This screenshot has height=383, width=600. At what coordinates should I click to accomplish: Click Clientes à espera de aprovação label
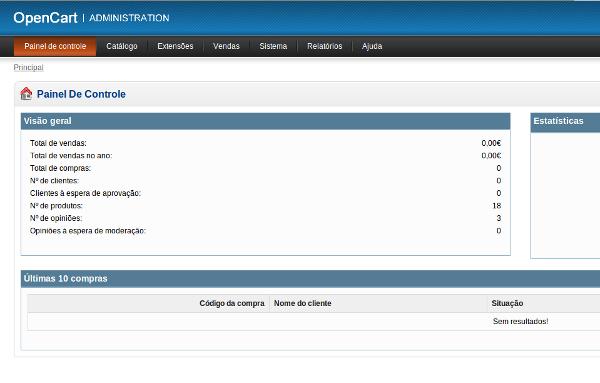[85, 193]
